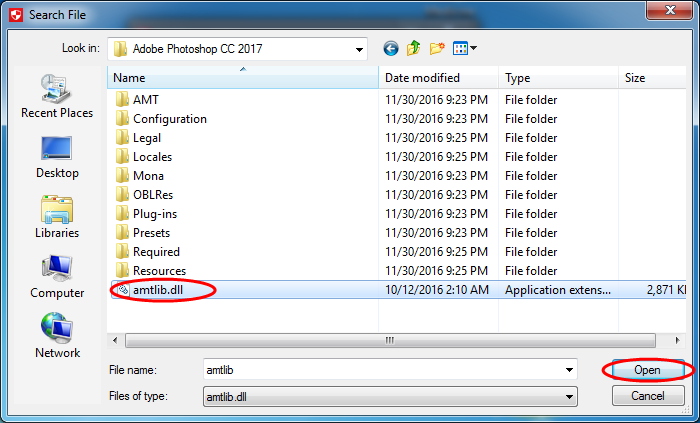Select the Plug-ins folder icon

[x=122, y=214]
